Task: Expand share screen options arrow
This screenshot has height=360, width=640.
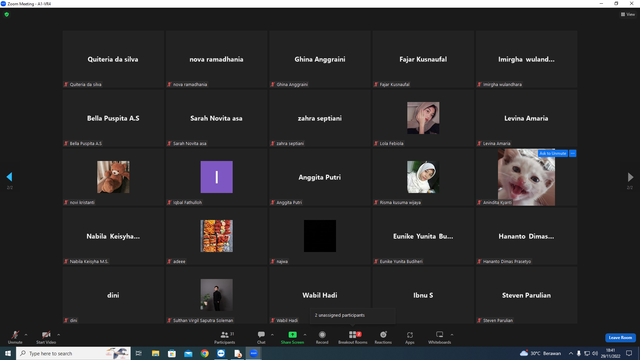Action: [305, 335]
